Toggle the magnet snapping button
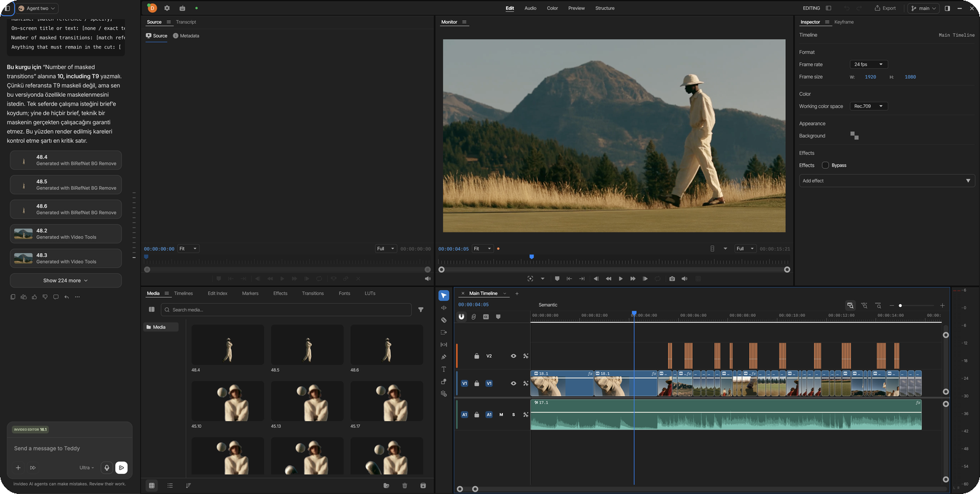The image size is (980, 494). coord(462,317)
